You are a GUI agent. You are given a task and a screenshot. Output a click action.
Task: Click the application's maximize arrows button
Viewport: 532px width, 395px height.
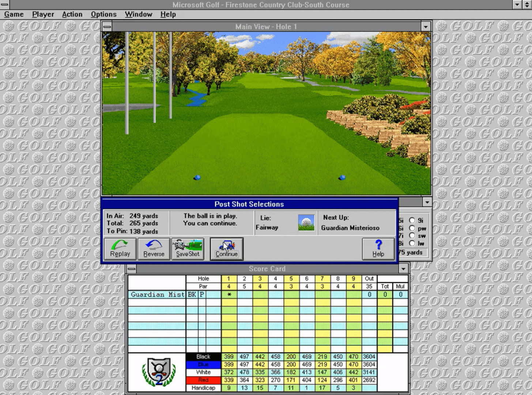tap(527, 5)
